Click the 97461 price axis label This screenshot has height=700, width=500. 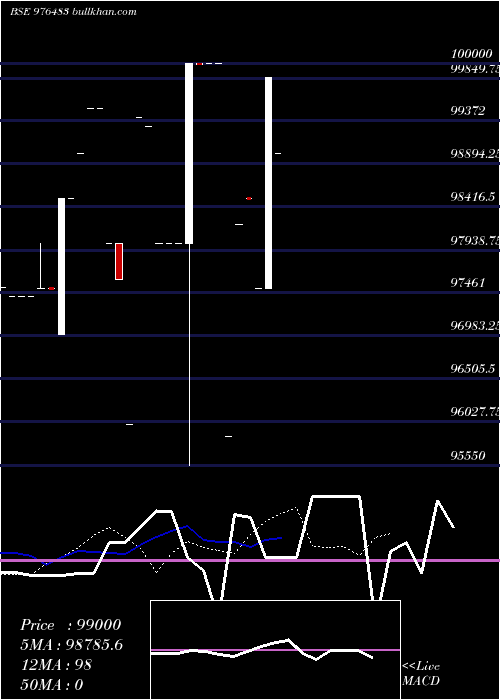[x=467, y=283]
